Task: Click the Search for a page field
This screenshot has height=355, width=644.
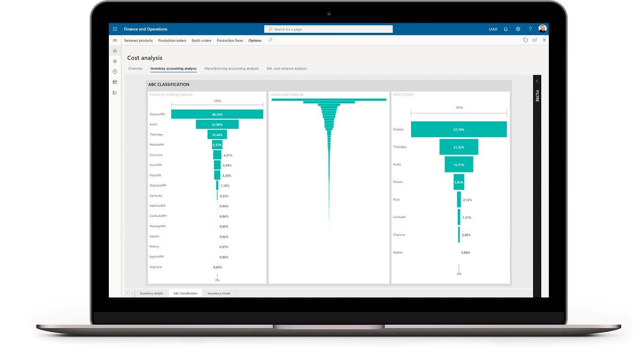Action: click(x=329, y=29)
